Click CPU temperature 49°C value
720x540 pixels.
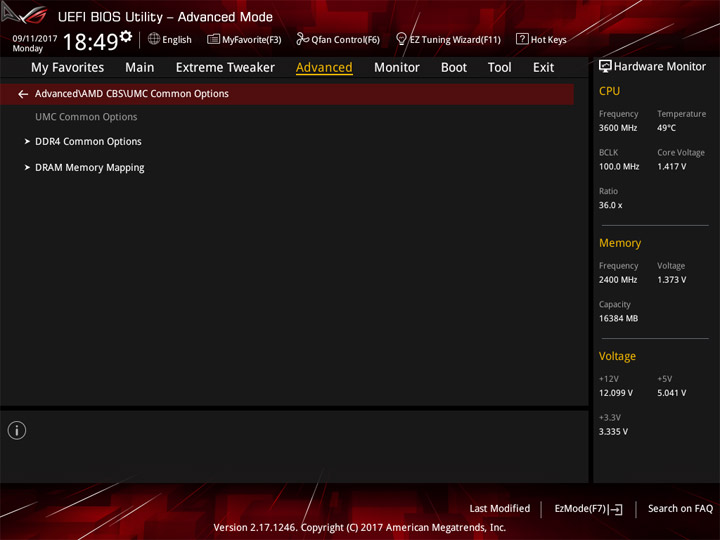pos(666,128)
